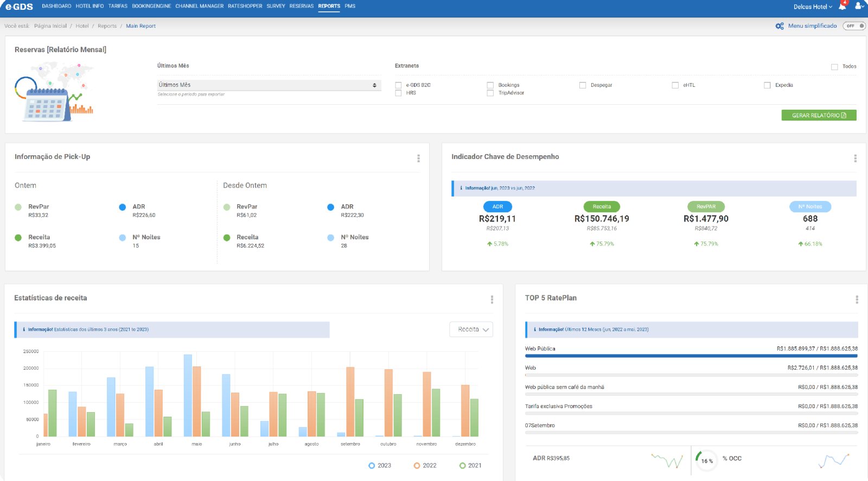Viewport: 868px width, 481px height.
Task: Check the e-GDS B2C checkbox
Action: (399, 85)
